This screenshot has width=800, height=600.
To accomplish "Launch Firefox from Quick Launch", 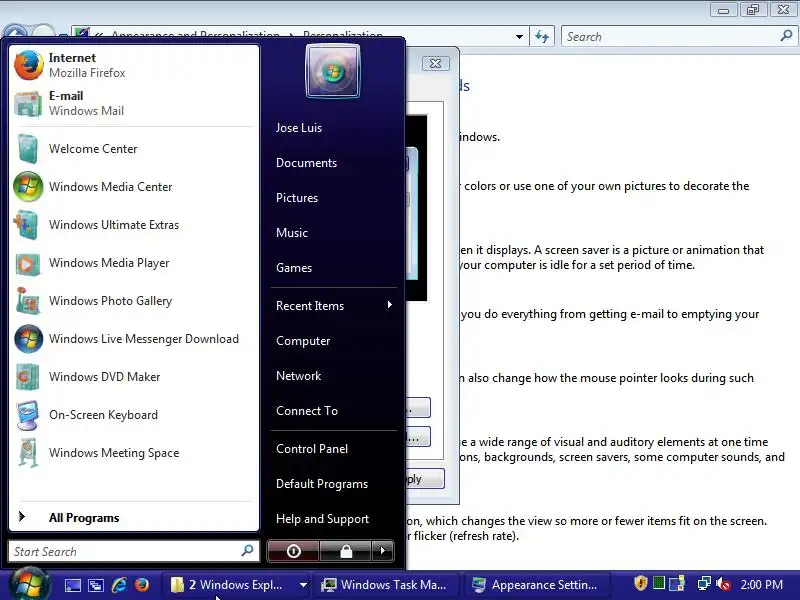I will (142, 585).
